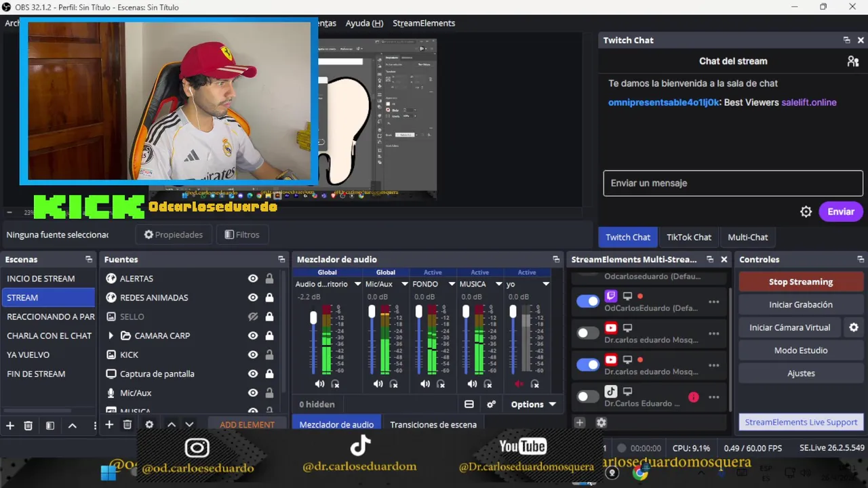Open chat users list icon
This screenshot has height=488, width=868.
pos(853,61)
